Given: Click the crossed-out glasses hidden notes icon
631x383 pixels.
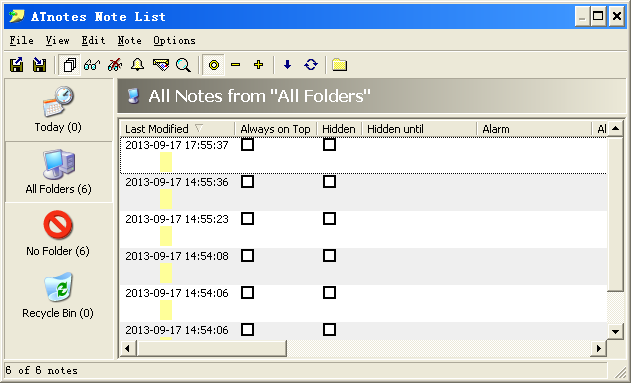Looking at the screenshot, I should (x=115, y=65).
